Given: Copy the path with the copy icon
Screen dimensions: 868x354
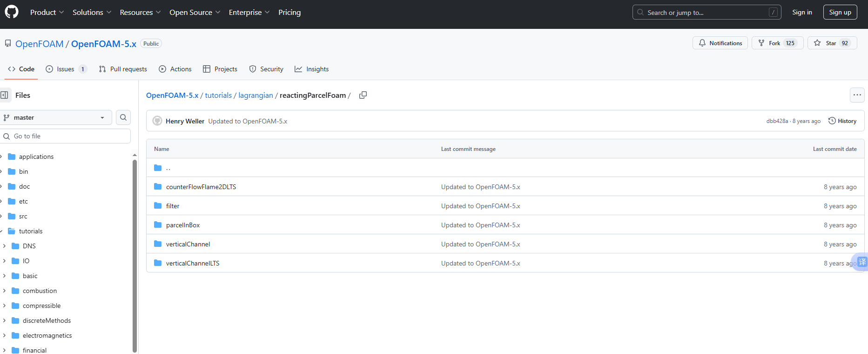Looking at the screenshot, I should (363, 95).
